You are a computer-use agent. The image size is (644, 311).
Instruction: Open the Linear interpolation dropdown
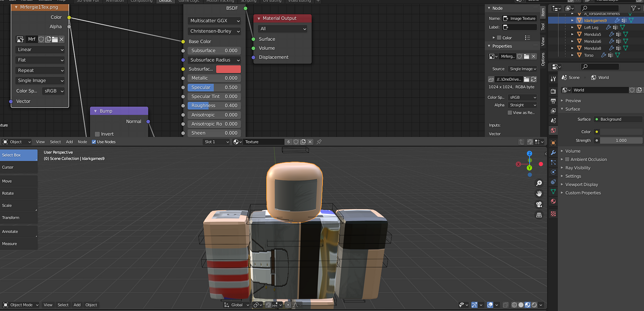point(40,49)
